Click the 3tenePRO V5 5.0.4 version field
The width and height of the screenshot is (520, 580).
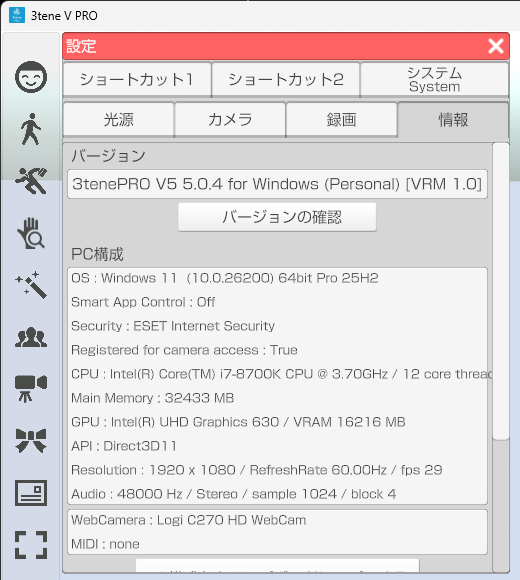click(277, 184)
